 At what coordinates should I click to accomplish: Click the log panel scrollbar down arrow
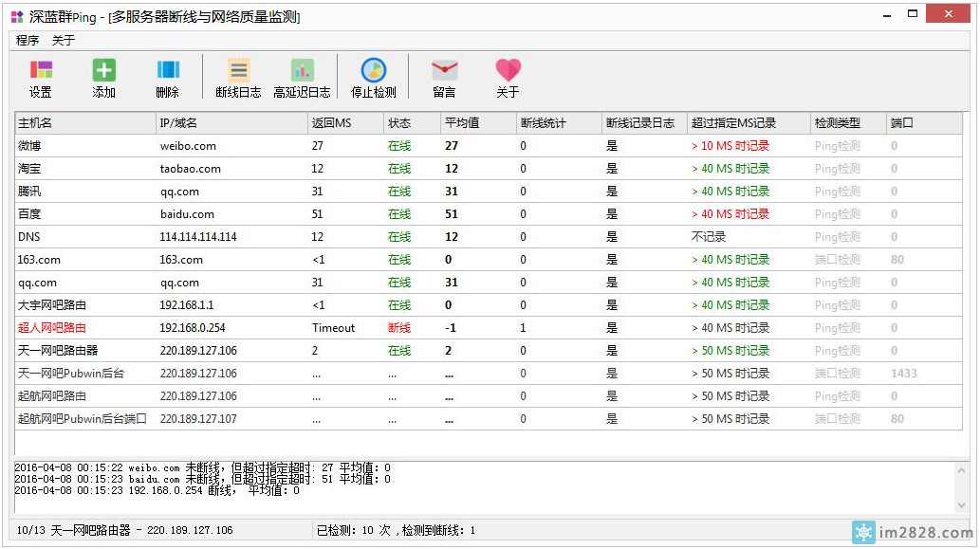point(962,506)
